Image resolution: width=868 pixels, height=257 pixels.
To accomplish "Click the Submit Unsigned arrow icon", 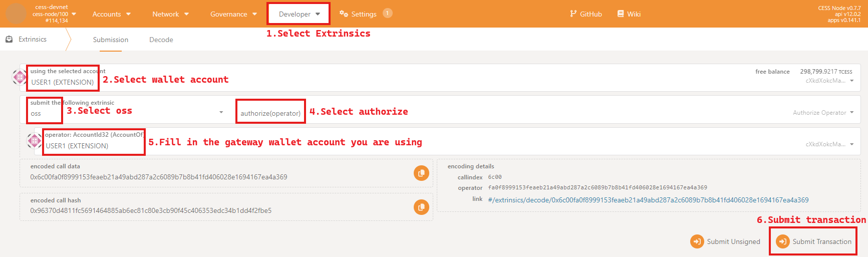I will coord(697,241).
